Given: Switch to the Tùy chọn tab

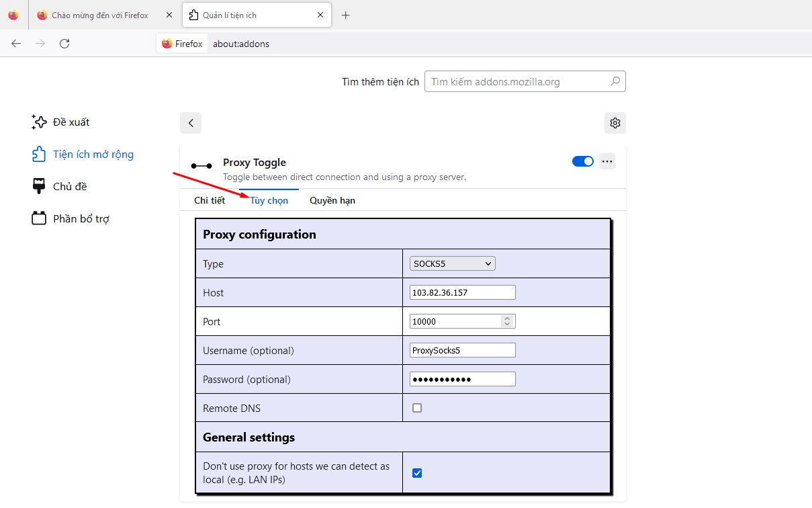Looking at the screenshot, I should 269,200.
